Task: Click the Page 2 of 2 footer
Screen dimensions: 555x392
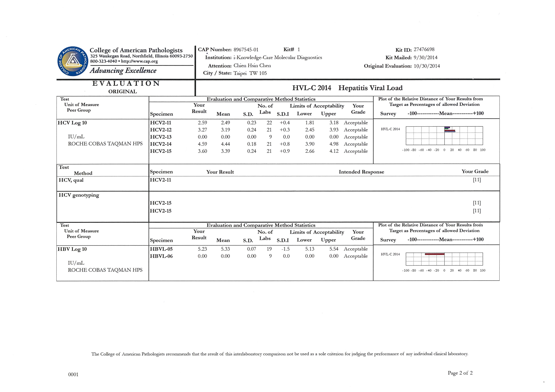Action: click(x=460, y=373)
